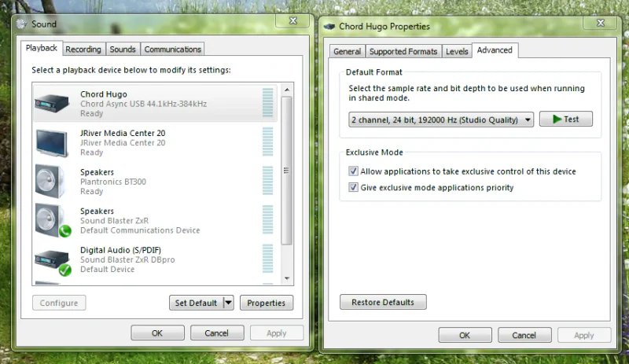Close the Sound window

tap(293, 21)
